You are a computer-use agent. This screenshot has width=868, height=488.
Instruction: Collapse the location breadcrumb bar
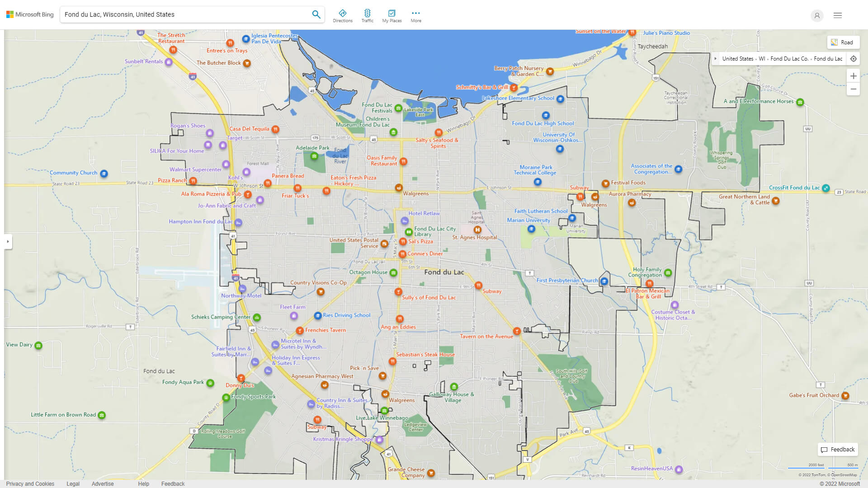pos(716,58)
